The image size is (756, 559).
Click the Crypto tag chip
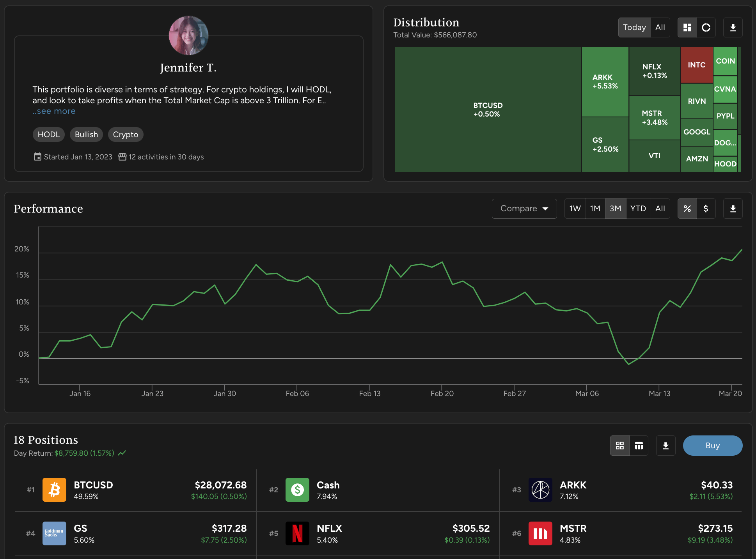click(125, 134)
